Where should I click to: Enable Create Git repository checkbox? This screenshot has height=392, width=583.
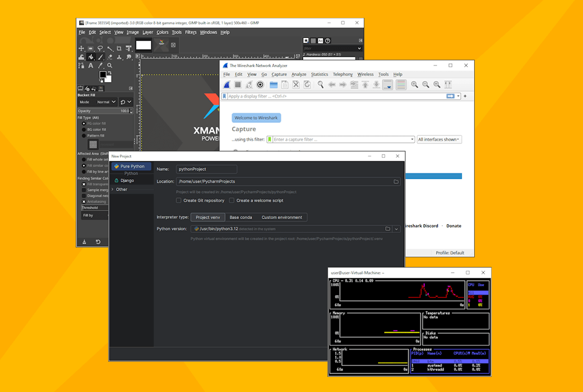(179, 200)
